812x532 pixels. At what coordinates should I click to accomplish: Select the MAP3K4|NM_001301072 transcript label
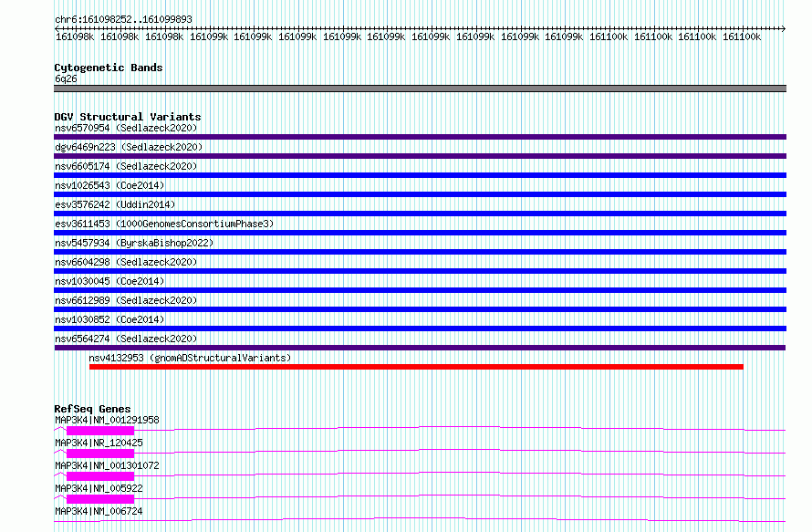pos(107,465)
